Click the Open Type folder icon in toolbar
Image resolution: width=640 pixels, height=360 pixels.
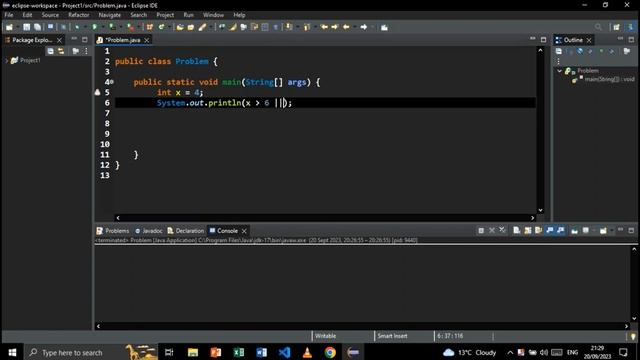[180, 27]
